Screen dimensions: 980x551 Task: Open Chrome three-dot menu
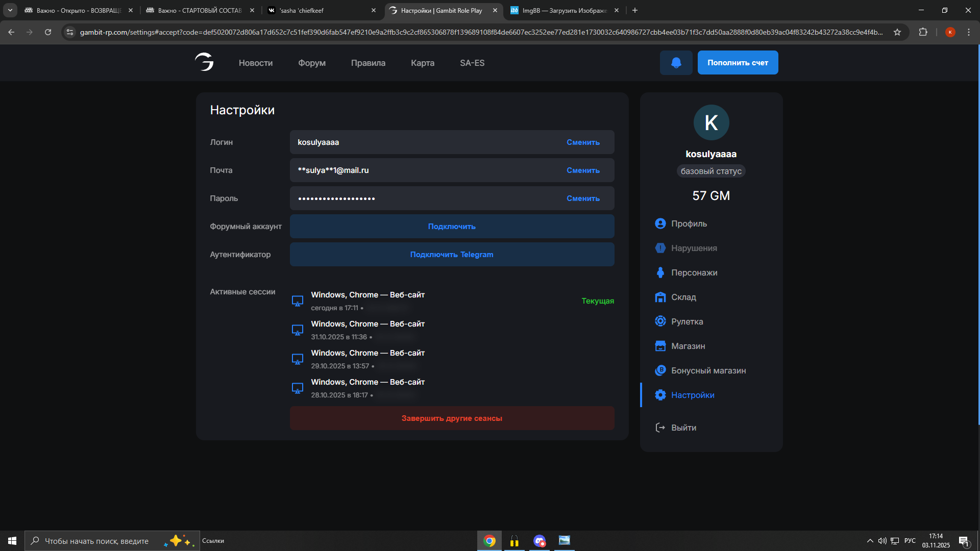tap(969, 32)
